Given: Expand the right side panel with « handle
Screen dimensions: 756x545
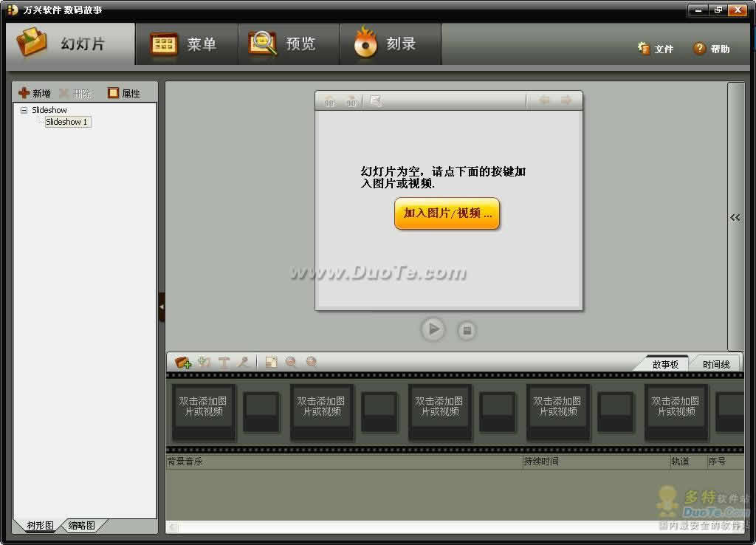Looking at the screenshot, I should pos(735,217).
